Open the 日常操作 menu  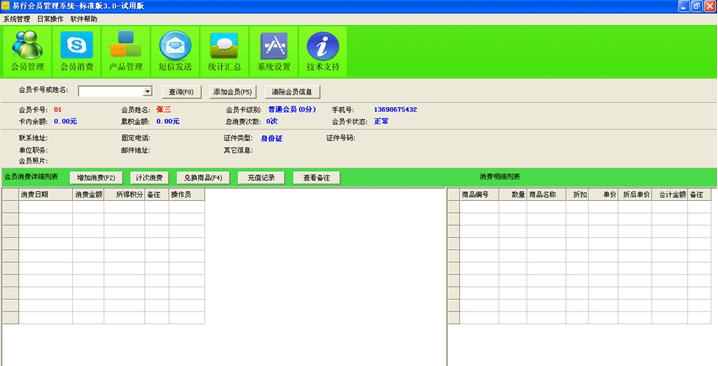[50, 19]
